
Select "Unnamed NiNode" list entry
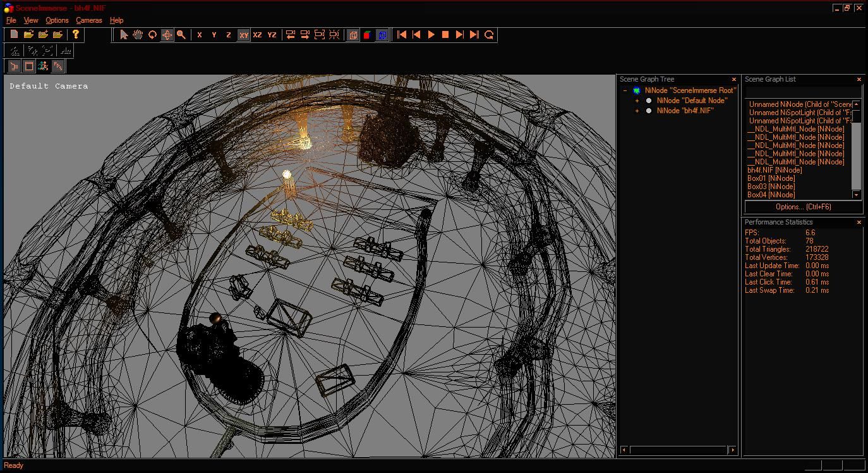click(799, 104)
